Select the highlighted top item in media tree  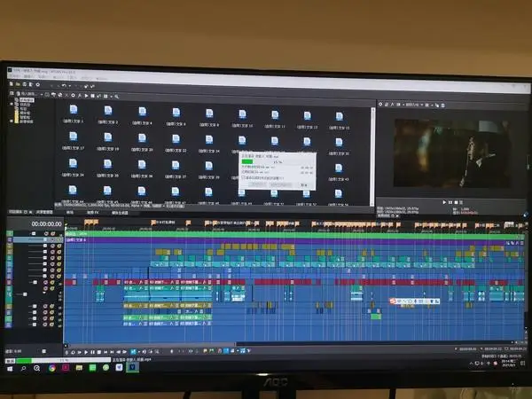pos(27,100)
